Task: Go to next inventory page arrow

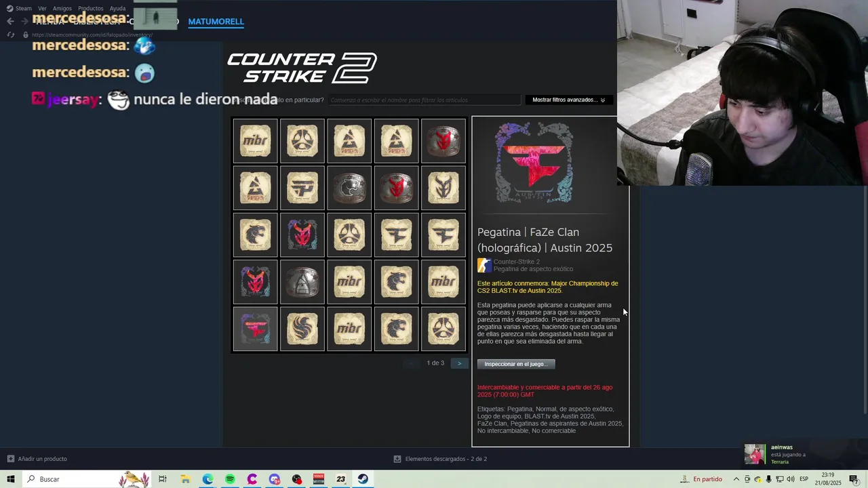Action: click(459, 363)
